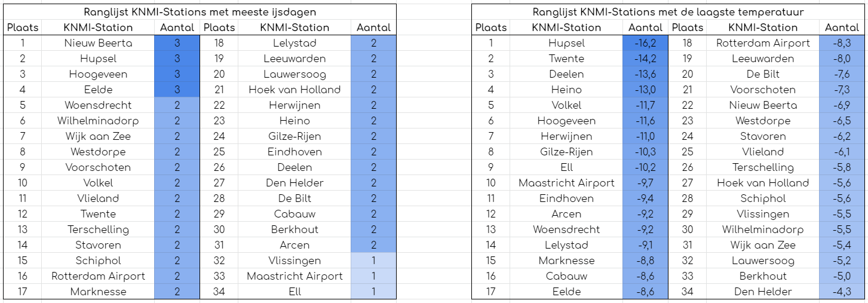Viewport: 868px width, 303px height.
Task: Click the Wilhelminadorp cell at rank 6
Action: [98, 121]
